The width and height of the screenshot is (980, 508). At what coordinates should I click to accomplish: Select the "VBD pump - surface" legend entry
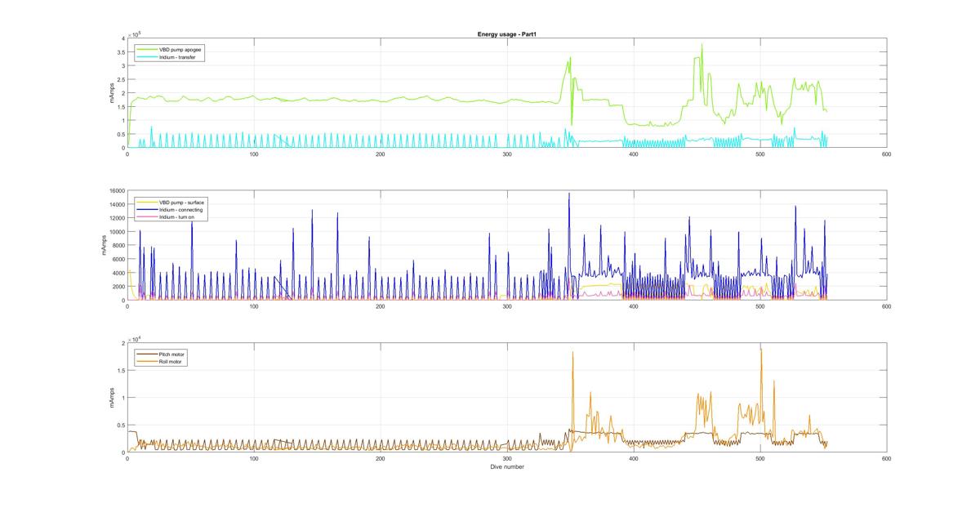click(171, 203)
